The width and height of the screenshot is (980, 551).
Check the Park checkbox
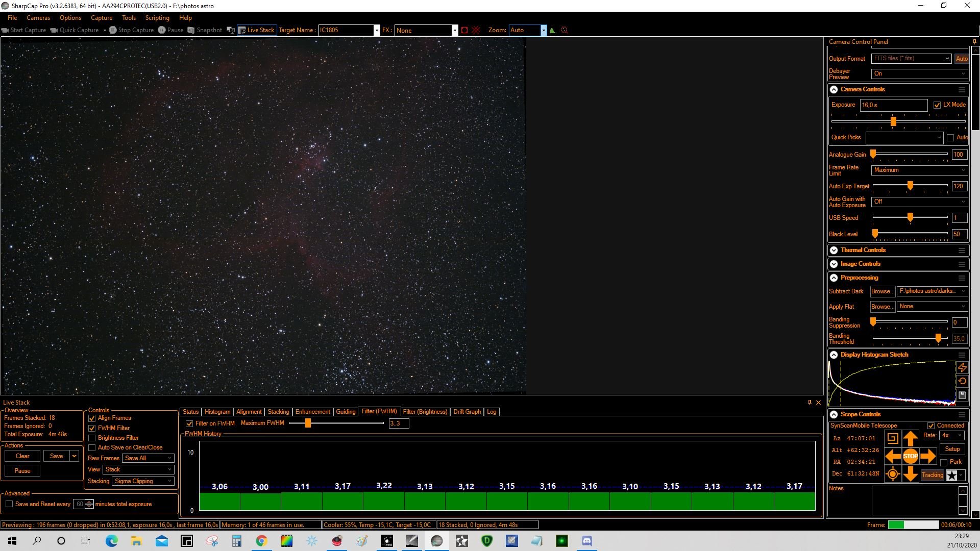point(944,463)
